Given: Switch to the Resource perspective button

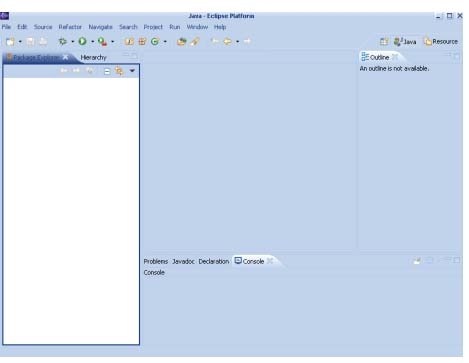Looking at the screenshot, I should click(x=441, y=42).
